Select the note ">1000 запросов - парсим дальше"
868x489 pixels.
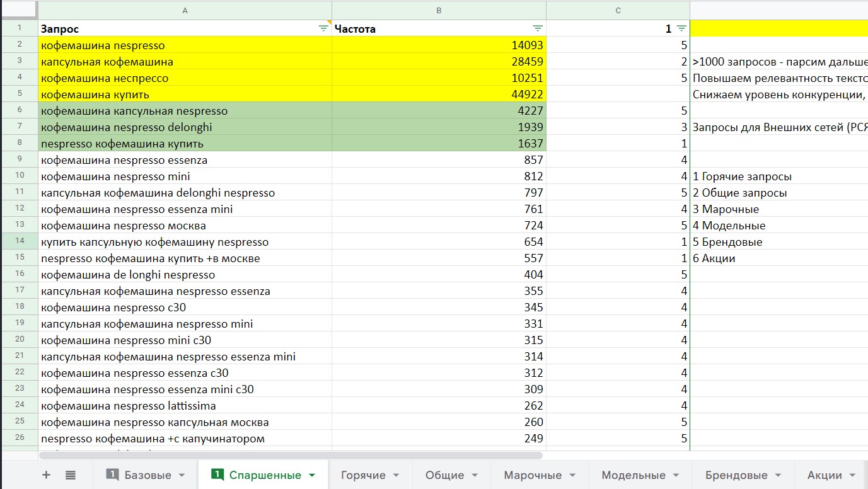[780, 62]
